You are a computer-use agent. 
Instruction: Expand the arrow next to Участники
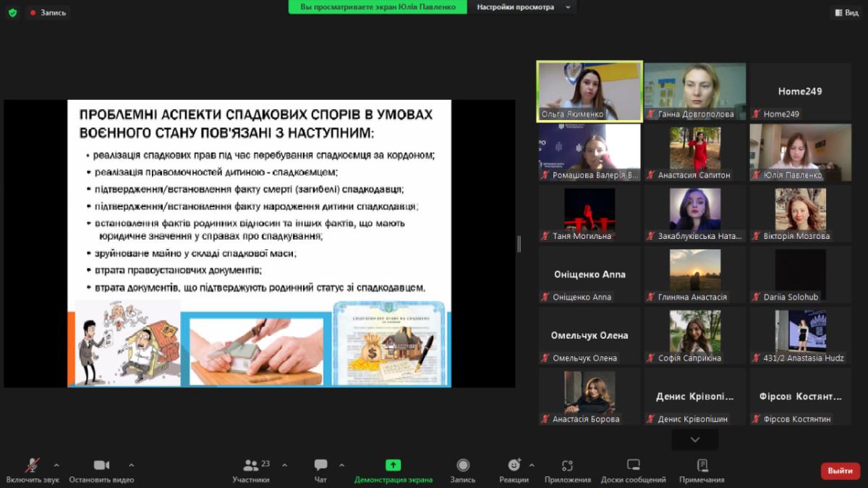[284, 465]
